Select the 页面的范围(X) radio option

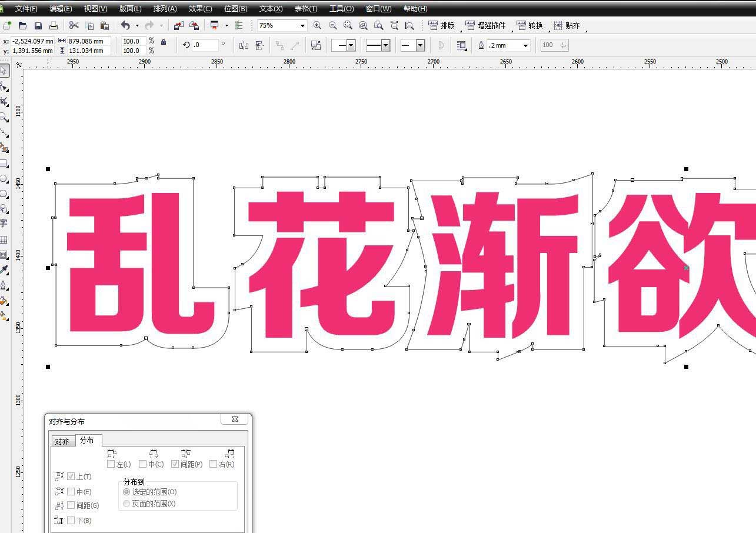[126, 504]
